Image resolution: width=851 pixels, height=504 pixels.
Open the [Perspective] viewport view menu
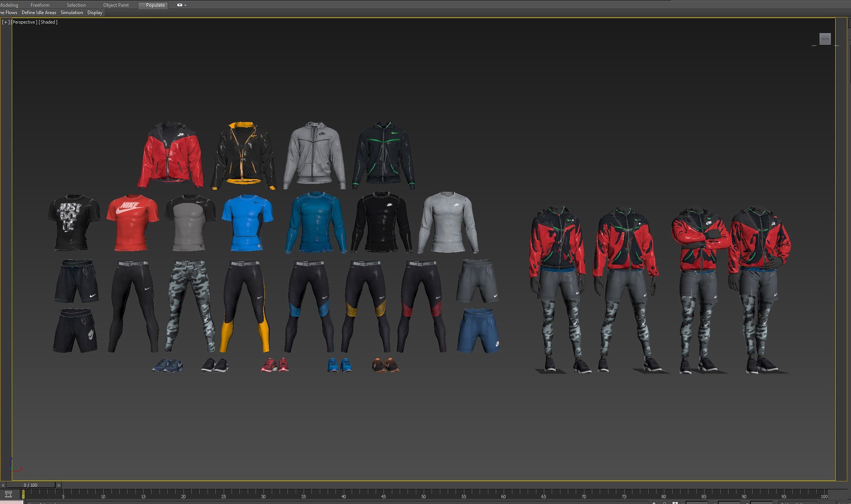click(24, 22)
